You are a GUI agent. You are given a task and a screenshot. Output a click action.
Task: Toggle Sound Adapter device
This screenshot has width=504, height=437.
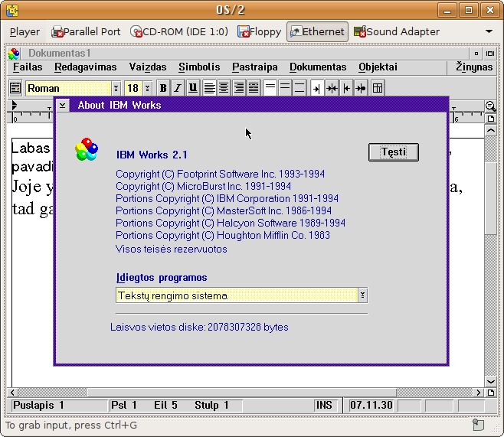coord(396,32)
